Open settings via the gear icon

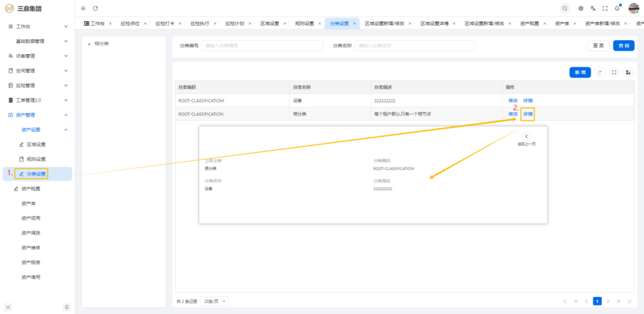coord(581,8)
